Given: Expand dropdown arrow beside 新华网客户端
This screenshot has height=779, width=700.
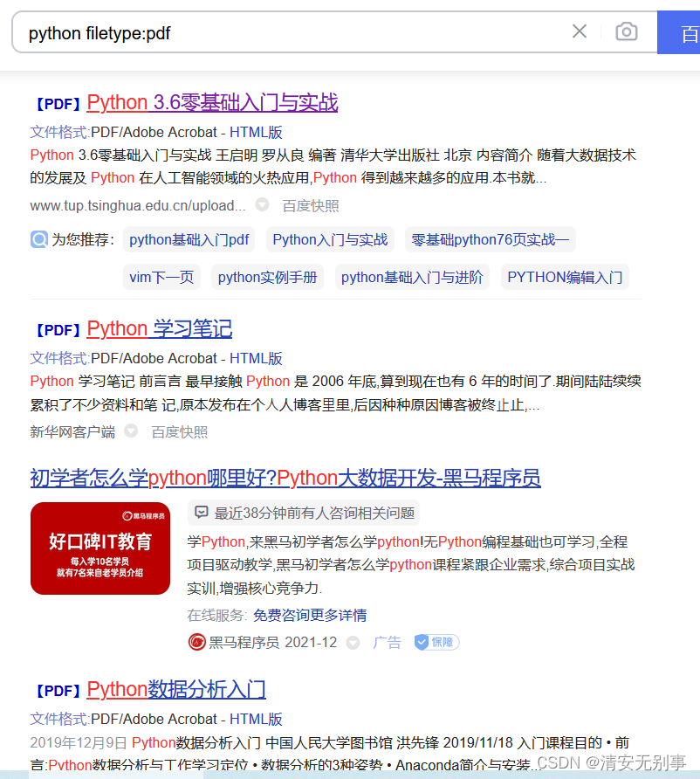Looking at the screenshot, I should (x=131, y=431).
